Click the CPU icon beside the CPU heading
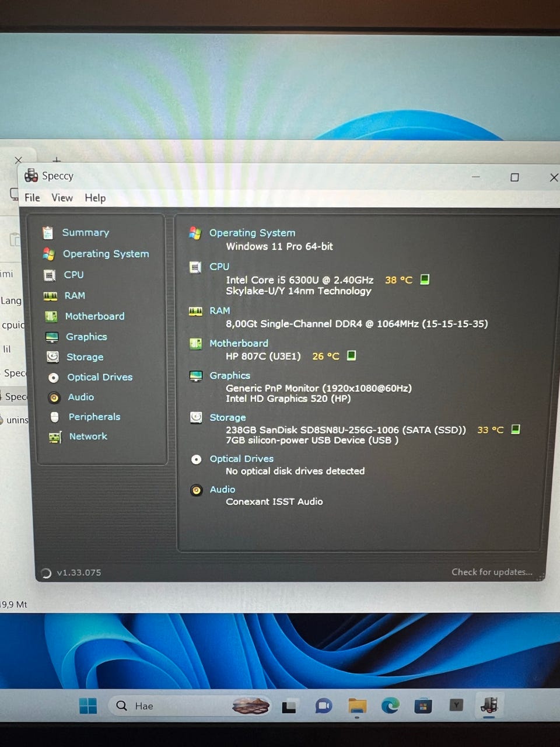Screen dimensions: 560x747 (195, 267)
